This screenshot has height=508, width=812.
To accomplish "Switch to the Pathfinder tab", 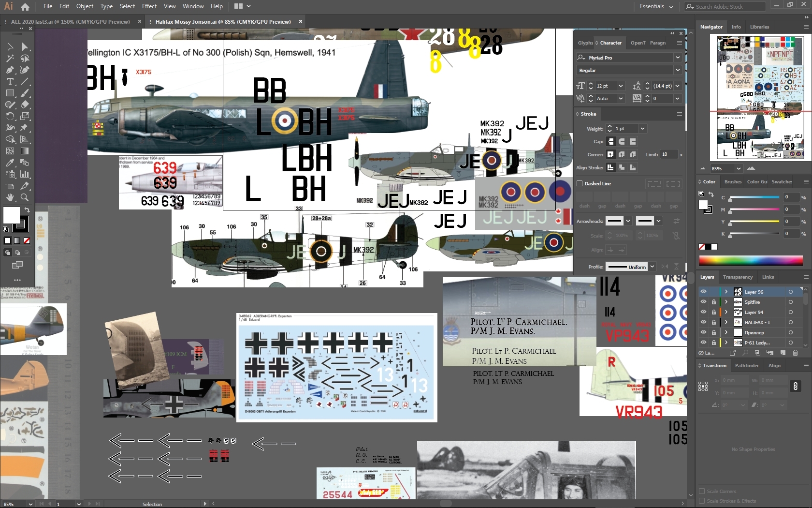I will [747, 365].
